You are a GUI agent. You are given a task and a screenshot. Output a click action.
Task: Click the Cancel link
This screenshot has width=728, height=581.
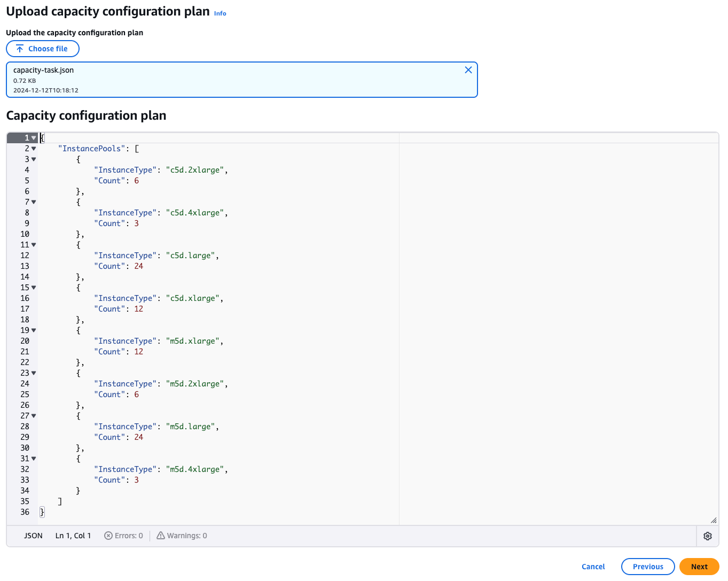[x=593, y=567]
